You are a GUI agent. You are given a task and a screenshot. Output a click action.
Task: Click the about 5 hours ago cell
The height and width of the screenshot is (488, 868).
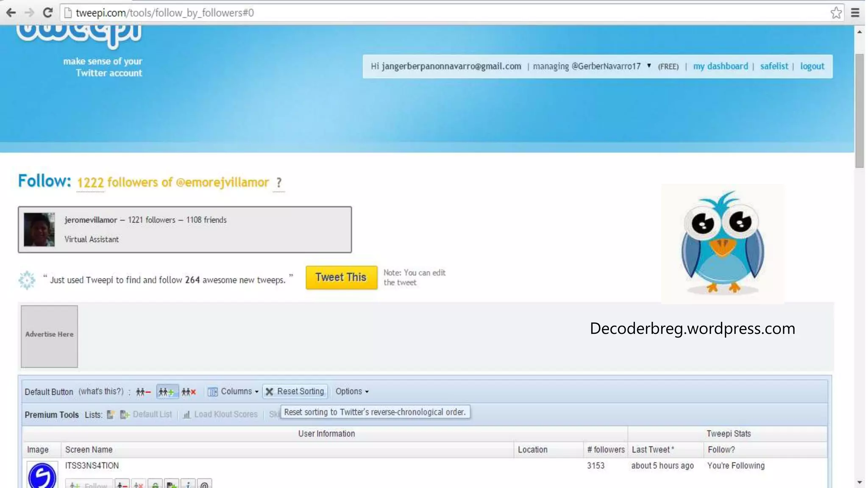(662, 466)
